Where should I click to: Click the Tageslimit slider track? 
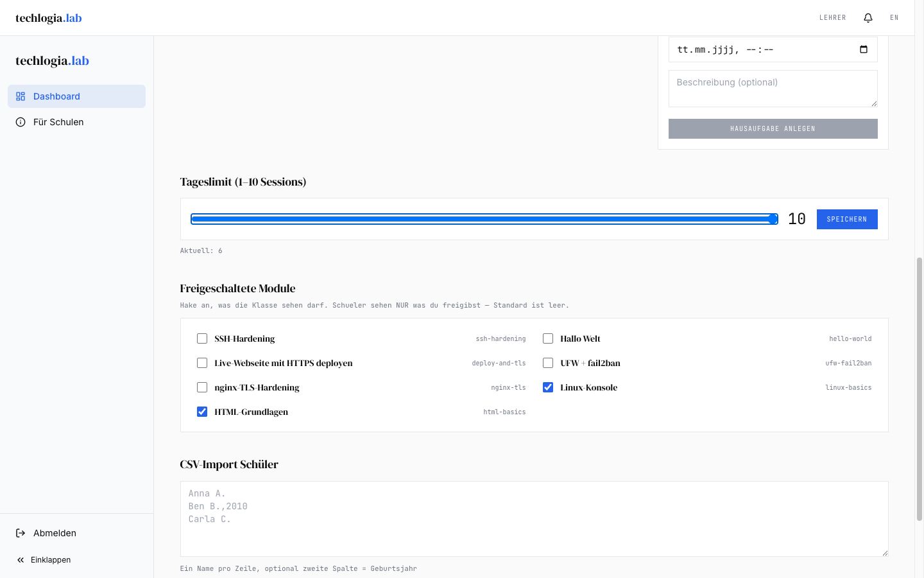tap(484, 219)
